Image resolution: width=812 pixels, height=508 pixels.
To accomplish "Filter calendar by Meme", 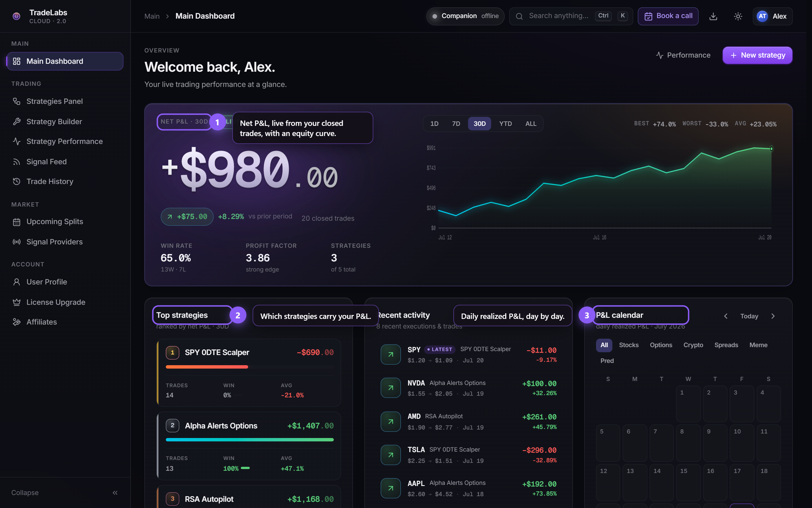I will [x=758, y=345].
